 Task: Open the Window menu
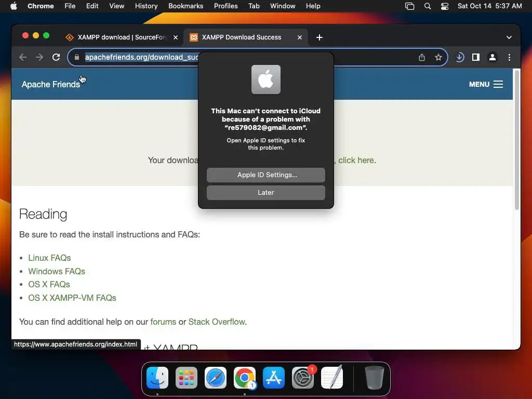click(283, 6)
